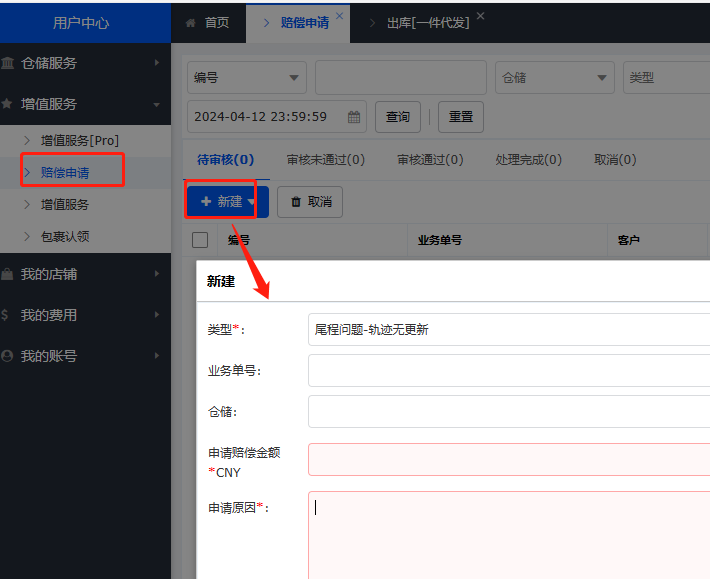Open the 仓储 warehouse filter dropdown

tap(554, 77)
